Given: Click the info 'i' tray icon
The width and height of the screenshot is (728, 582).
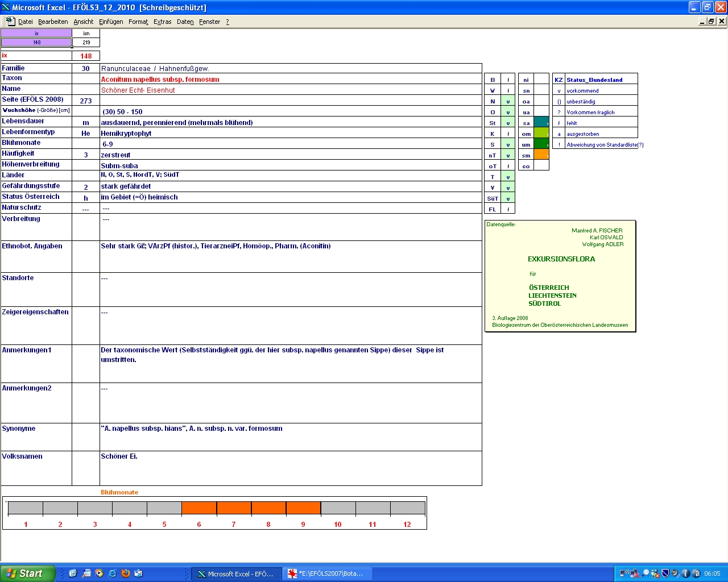Looking at the screenshot, I should (x=685, y=573).
